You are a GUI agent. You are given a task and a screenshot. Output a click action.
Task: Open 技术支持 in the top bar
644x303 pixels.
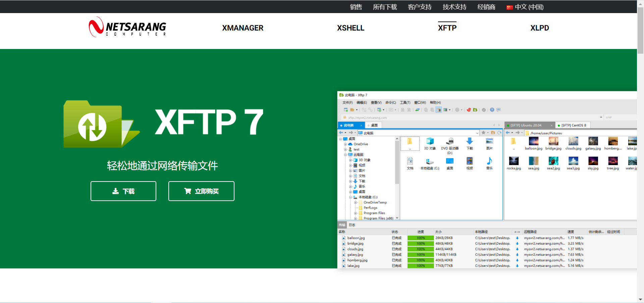(454, 7)
